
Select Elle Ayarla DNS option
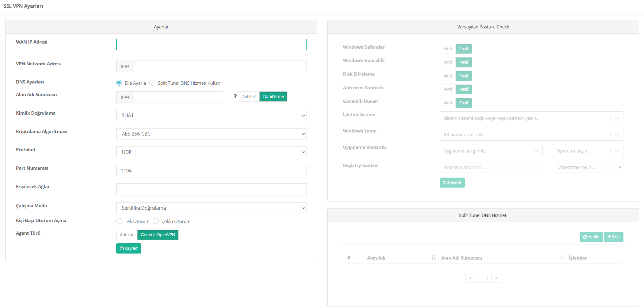pos(119,83)
